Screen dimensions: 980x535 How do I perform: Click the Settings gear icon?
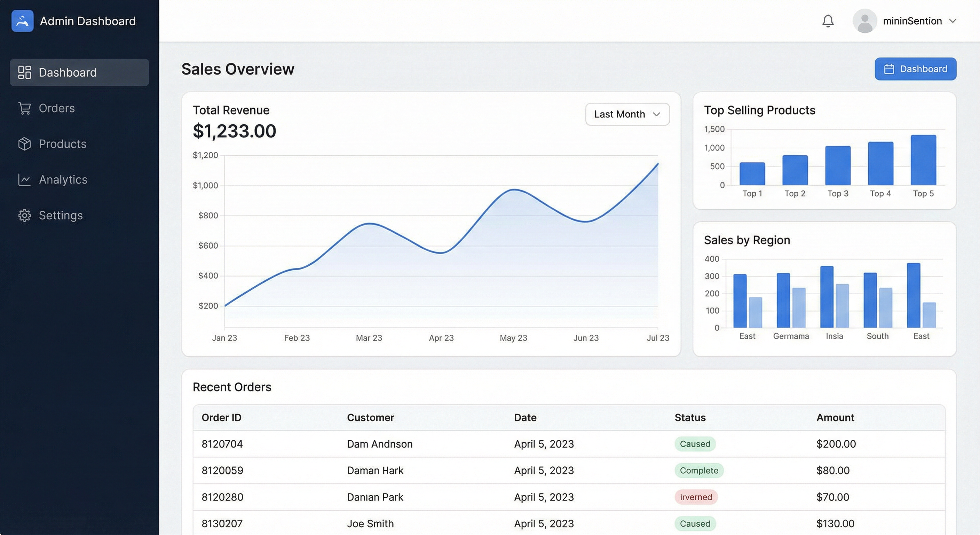click(x=25, y=216)
